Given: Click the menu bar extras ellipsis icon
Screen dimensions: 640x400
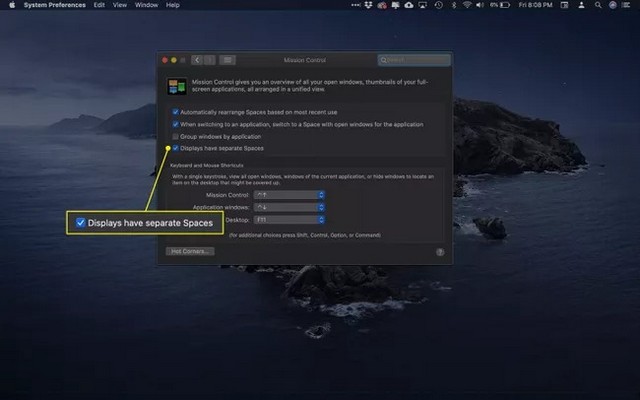Looking at the screenshot, I should (x=356, y=5).
